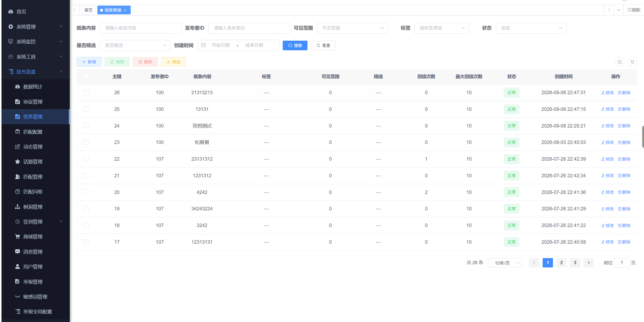
Task: Check the row with 主键 25
Action: (x=86, y=109)
